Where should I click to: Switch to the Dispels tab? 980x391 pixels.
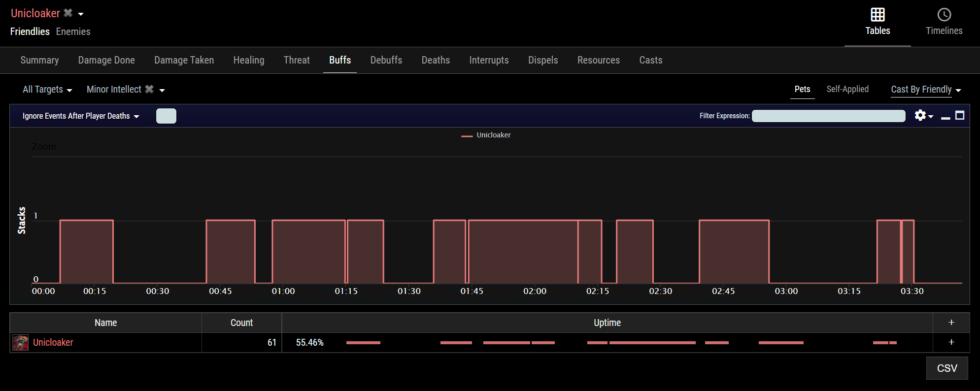click(x=543, y=60)
